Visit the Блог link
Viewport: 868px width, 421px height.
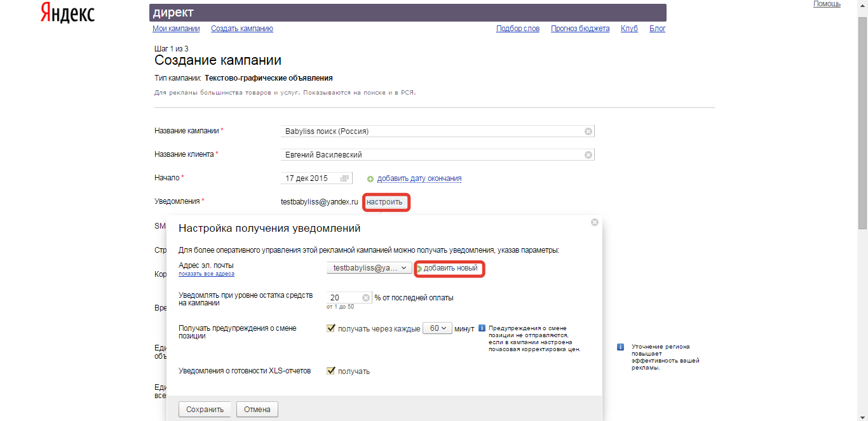658,29
